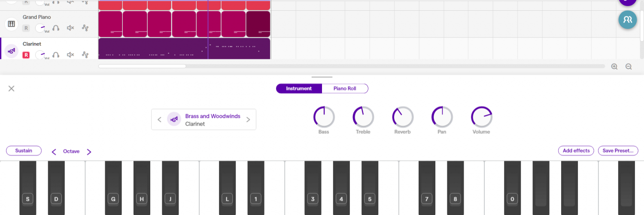Zoom in on the timeline

click(614, 67)
